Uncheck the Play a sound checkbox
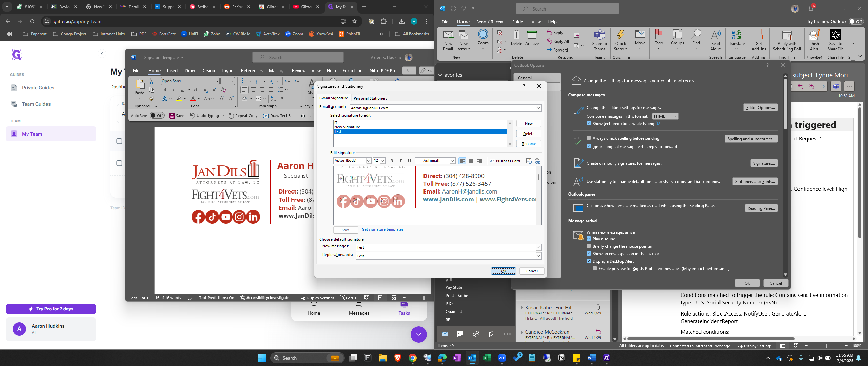868x366 pixels. (x=589, y=239)
